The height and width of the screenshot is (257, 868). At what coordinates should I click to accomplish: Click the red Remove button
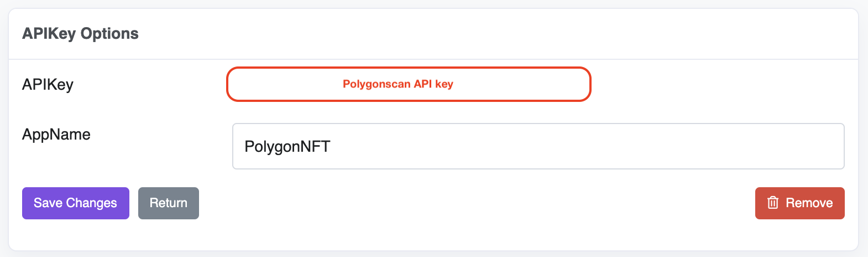[x=799, y=203]
